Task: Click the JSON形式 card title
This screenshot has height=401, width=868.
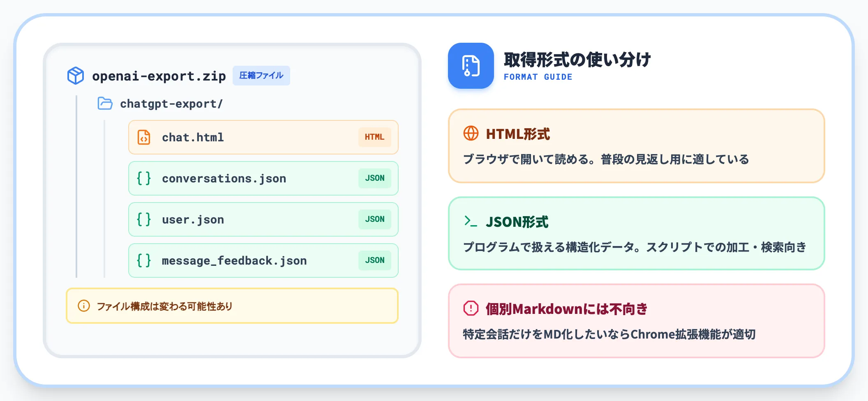Action: 517,222
